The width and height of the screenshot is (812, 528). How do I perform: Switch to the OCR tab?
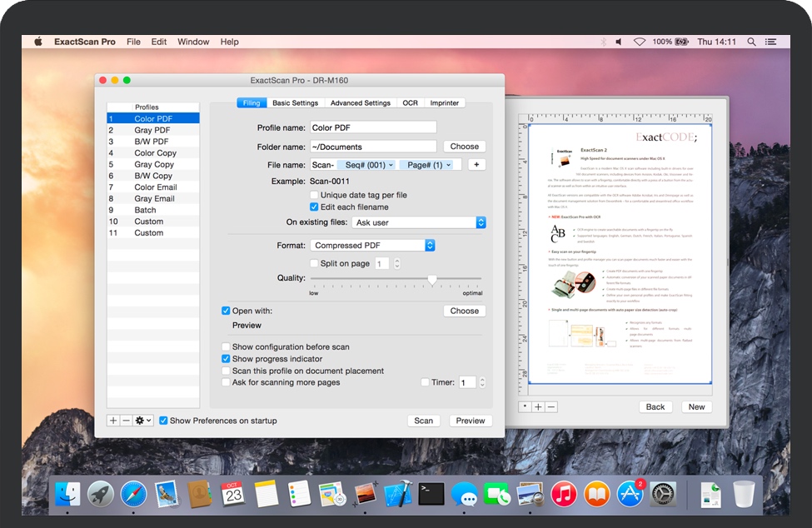point(410,103)
